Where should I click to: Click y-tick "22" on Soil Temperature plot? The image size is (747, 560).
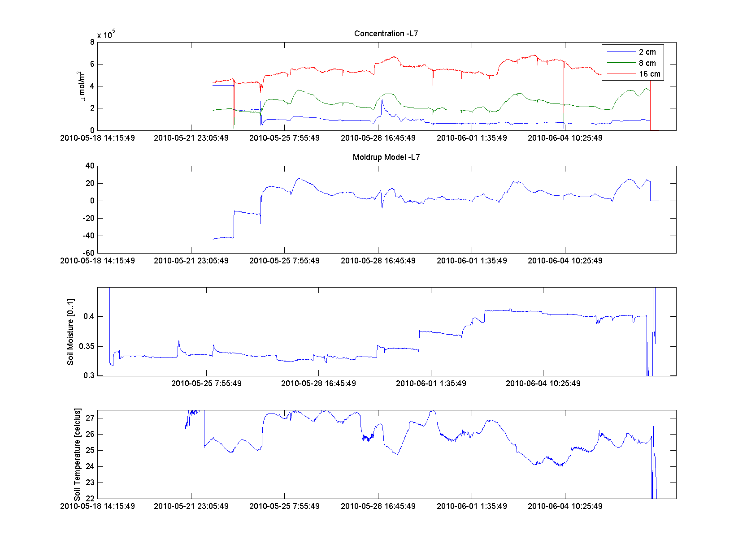(91, 498)
